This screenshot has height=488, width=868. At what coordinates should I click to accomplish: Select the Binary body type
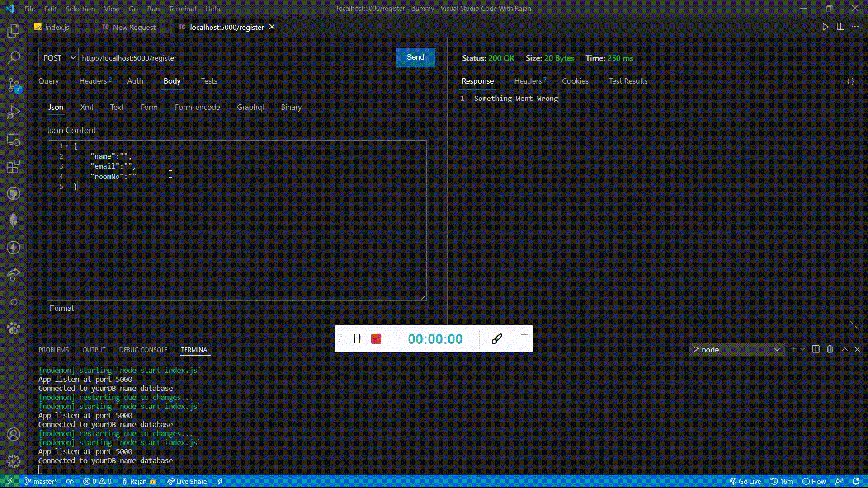click(x=291, y=107)
